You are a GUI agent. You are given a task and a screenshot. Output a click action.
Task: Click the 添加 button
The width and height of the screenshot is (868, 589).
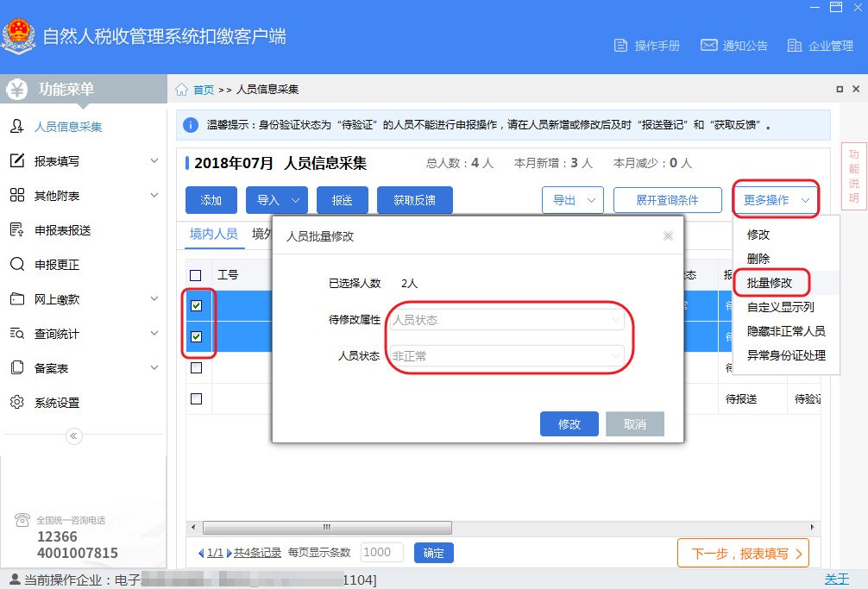pyautogui.click(x=211, y=200)
